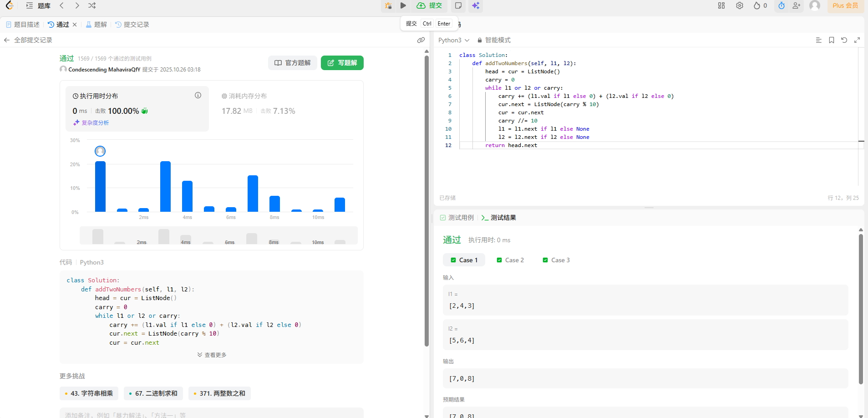Screen dimensions: 868x418
Task: Click the debug bug icon in top toolbar
Action: click(388, 5)
